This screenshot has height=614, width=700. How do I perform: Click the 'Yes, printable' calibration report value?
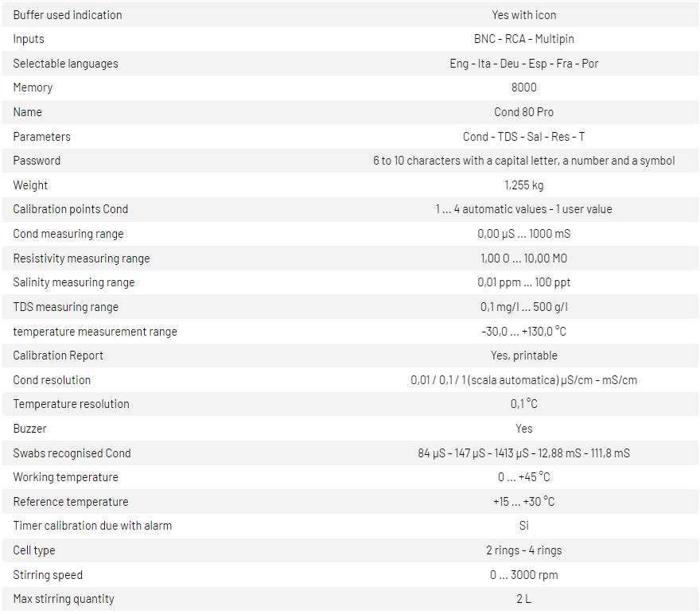(x=523, y=356)
